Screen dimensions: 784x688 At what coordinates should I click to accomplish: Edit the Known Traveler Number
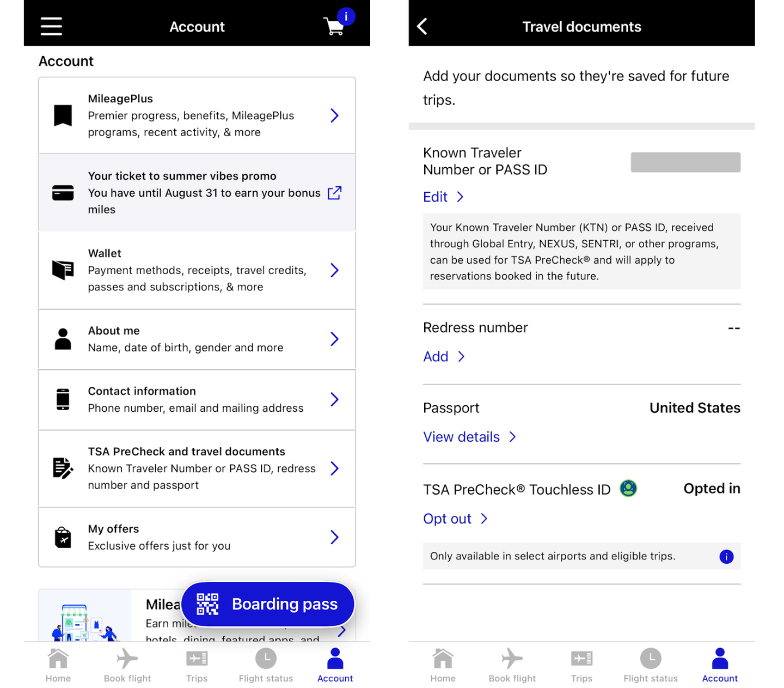(443, 197)
